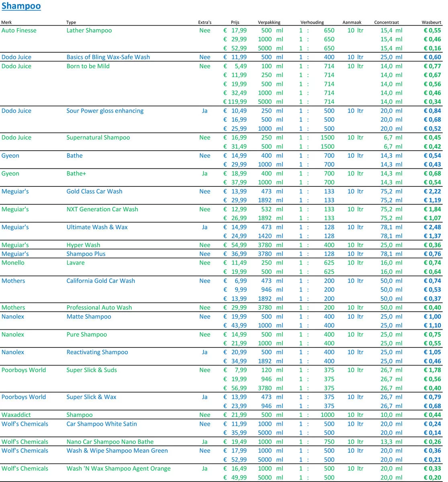Select the Shampoo Plus cell
Image resolution: width=448 pixels, height=482 pixels.
[86, 254]
